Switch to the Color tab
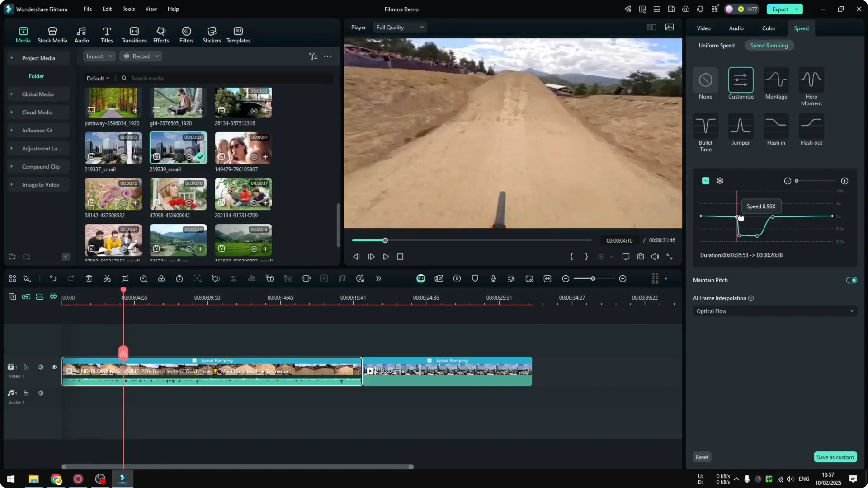Viewport: 868px width, 488px height. [769, 28]
